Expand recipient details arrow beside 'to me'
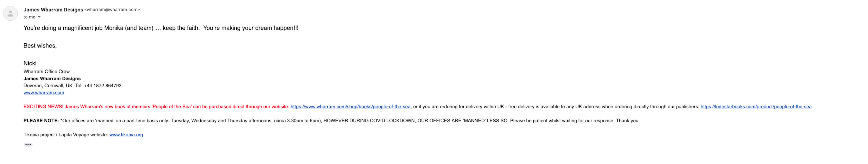868x164 pixels. pos(39,17)
